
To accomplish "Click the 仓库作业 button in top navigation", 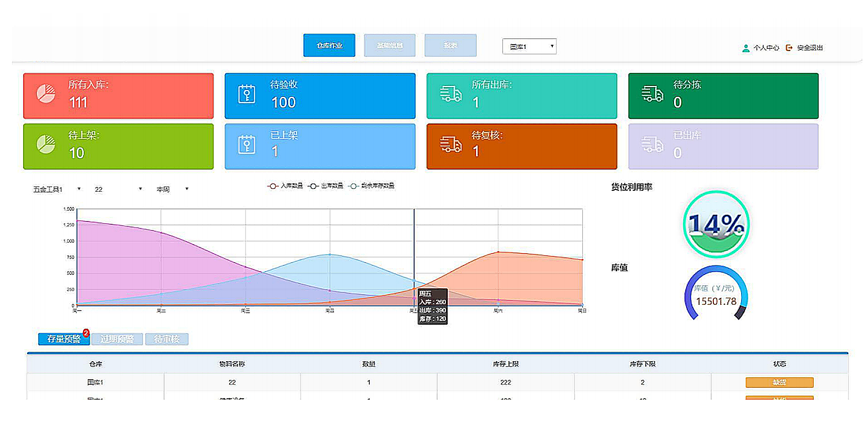I will point(329,46).
